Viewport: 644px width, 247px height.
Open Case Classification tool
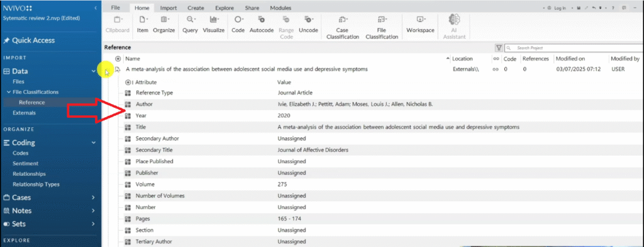click(341, 28)
